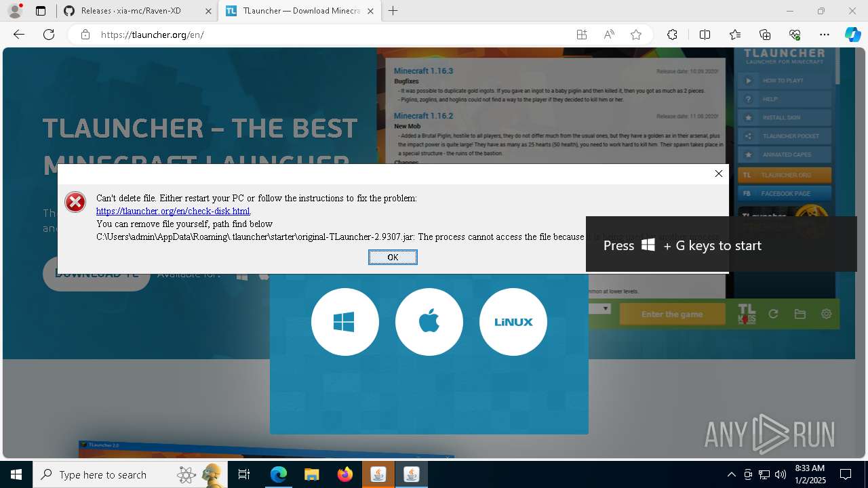Image resolution: width=868 pixels, height=488 pixels.
Task: Close the Releases xia-mc/Raven-XD tab
Action: (208, 11)
